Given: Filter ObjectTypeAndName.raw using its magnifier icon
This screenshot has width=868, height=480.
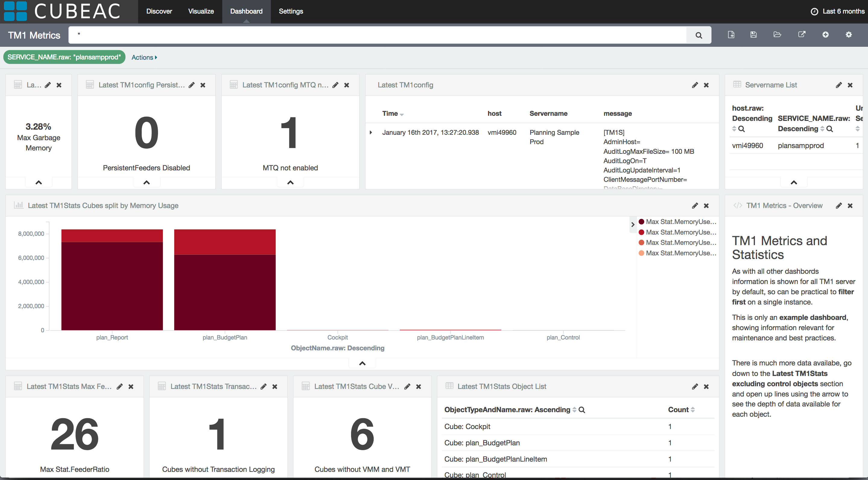Looking at the screenshot, I should point(581,410).
